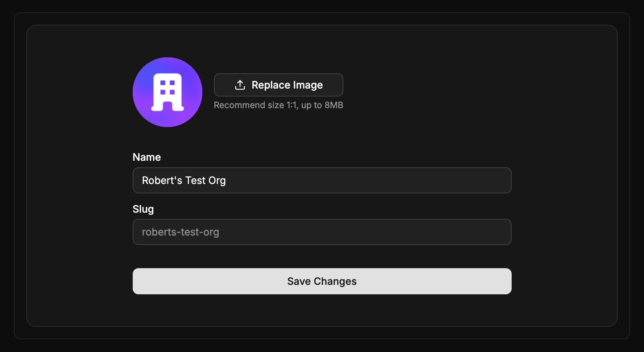Focus the Slug input field
Image resolution: width=644 pixels, height=352 pixels.
click(322, 232)
